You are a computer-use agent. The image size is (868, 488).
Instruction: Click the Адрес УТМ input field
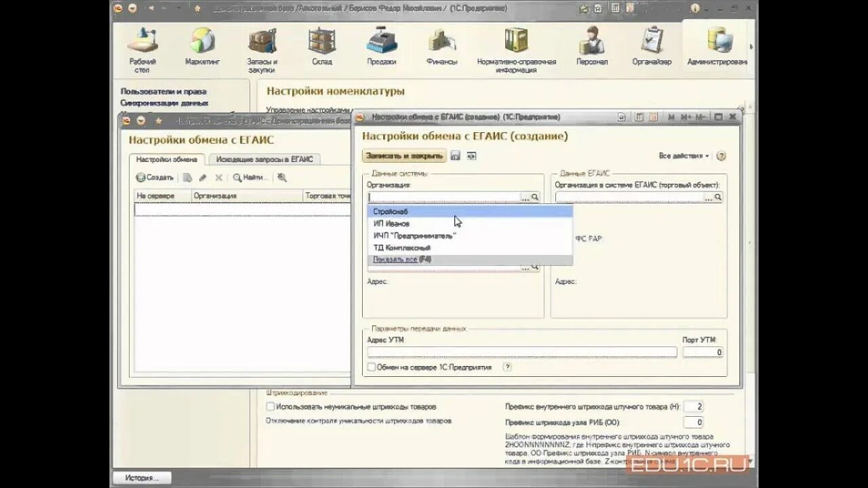coord(522,352)
